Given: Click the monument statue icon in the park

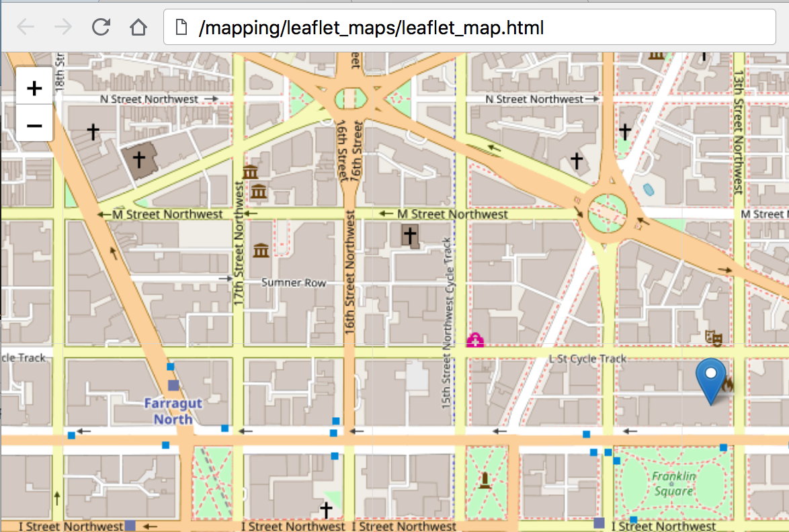Looking at the screenshot, I should [484, 480].
